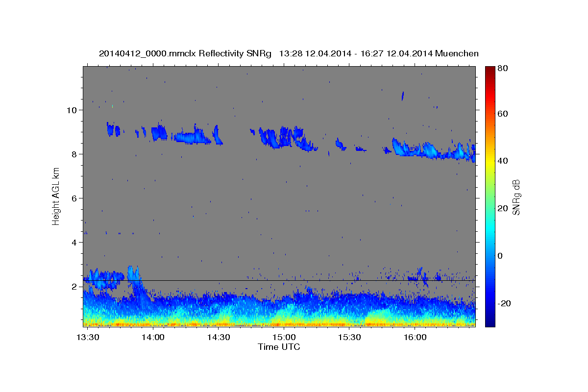Screen dimensions: 588x392
Task: Click the height tick label 8
Action: (74, 154)
